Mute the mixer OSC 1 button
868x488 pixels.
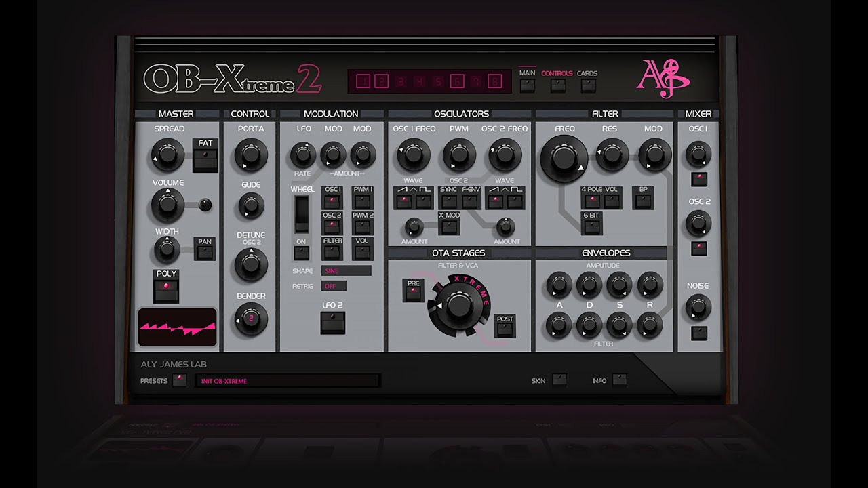(x=698, y=180)
